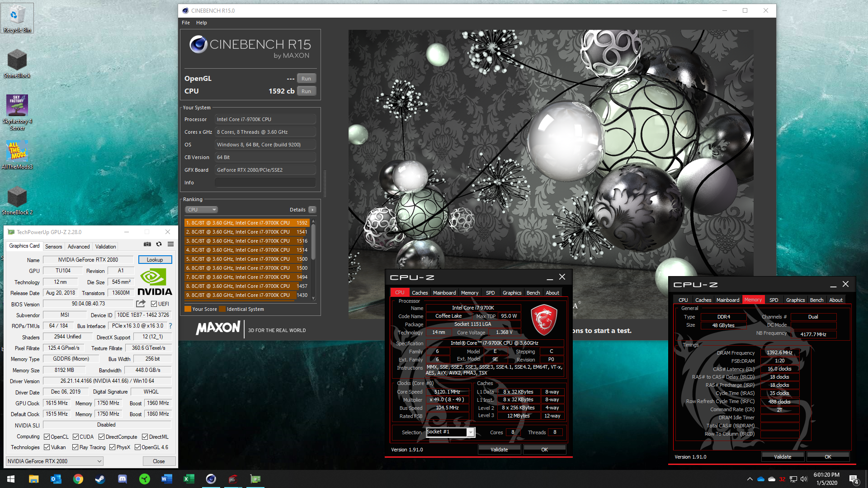Select ranking row 2 with score 1541

point(247,232)
